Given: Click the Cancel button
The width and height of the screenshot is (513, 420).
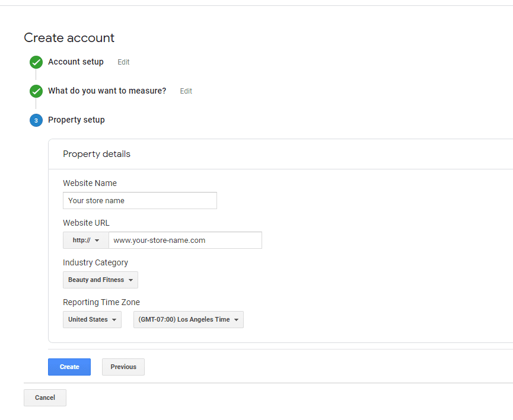Looking at the screenshot, I should point(45,398).
